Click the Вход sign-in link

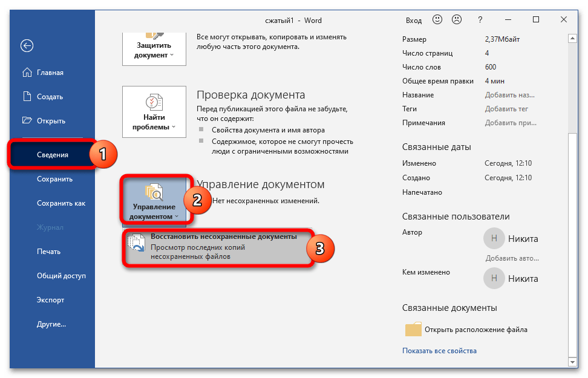pyautogui.click(x=414, y=21)
